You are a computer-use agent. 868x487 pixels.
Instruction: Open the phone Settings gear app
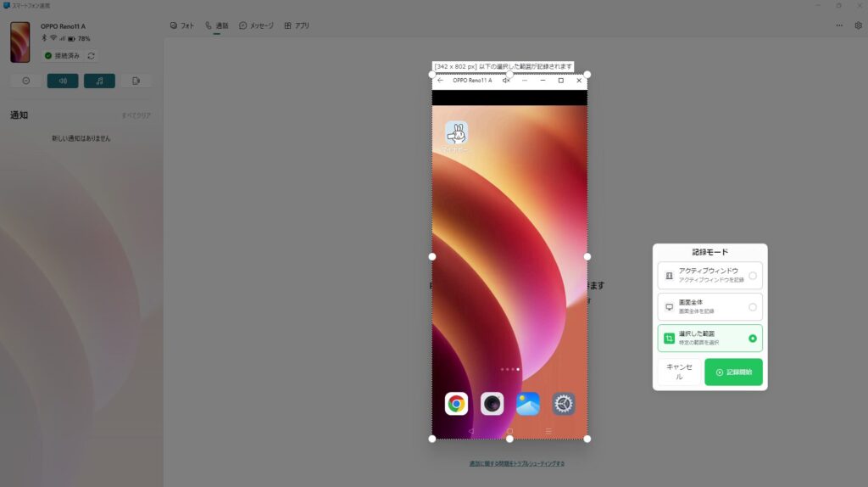tap(564, 404)
